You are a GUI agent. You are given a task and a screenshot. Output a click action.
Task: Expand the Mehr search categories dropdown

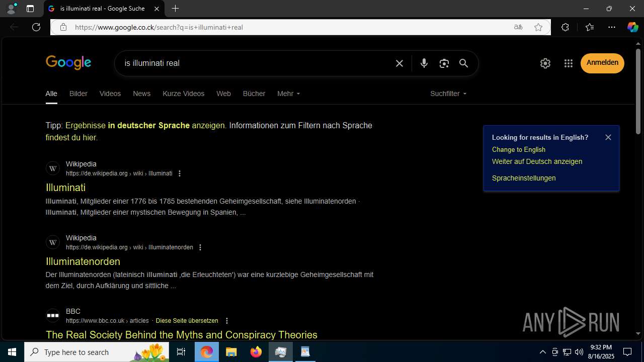point(288,94)
